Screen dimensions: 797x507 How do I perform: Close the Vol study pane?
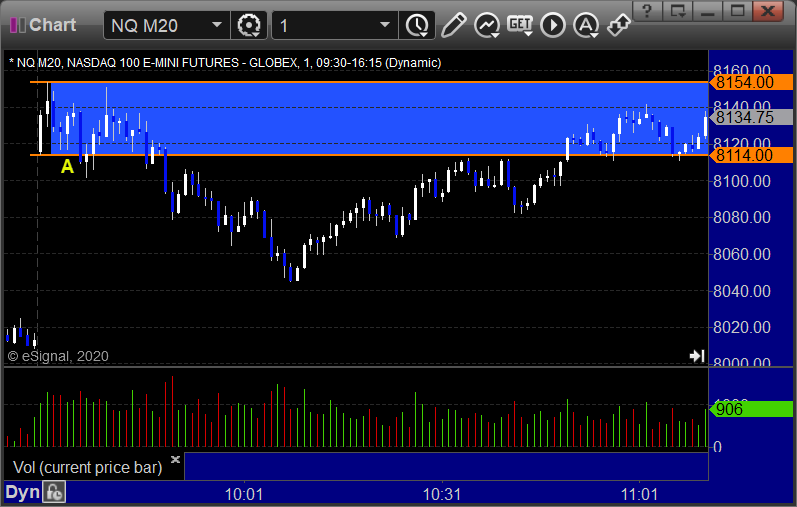pos(175,460)
